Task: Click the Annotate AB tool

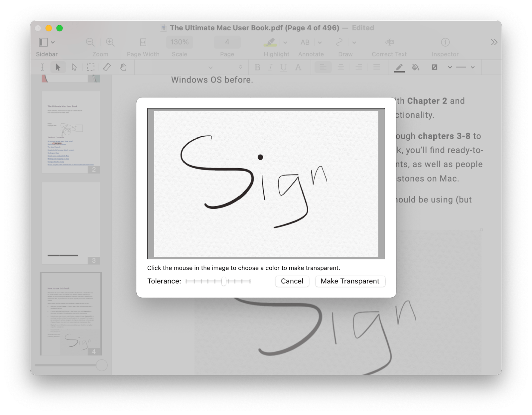Action: point(305,42)
